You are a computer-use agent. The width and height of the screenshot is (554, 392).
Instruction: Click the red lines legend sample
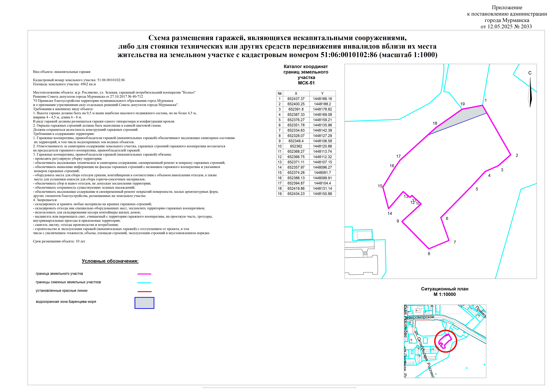[x=144, y=291]
